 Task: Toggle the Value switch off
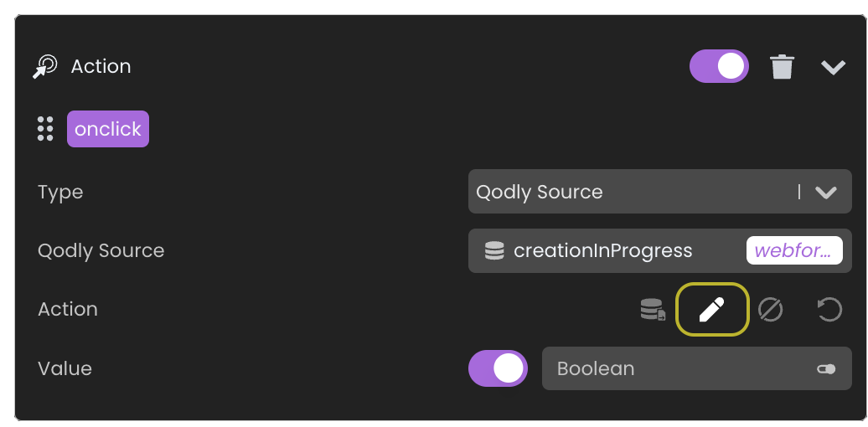click(498, 368)
